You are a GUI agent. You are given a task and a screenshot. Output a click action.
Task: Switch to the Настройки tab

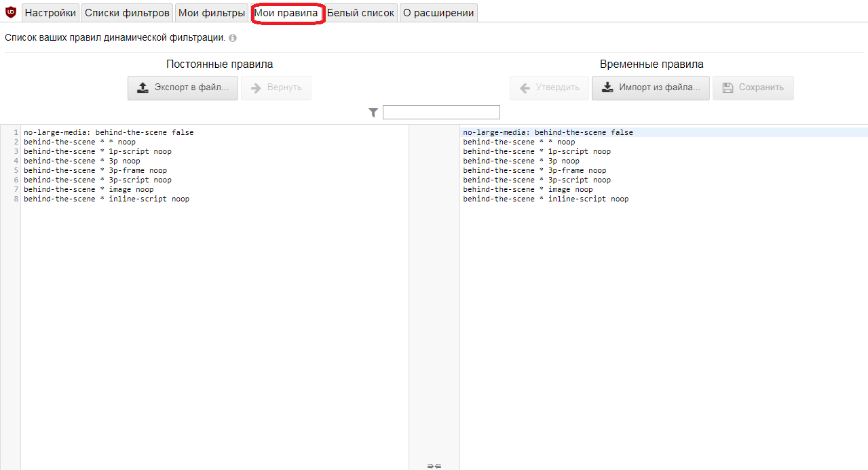coord(50,13)
